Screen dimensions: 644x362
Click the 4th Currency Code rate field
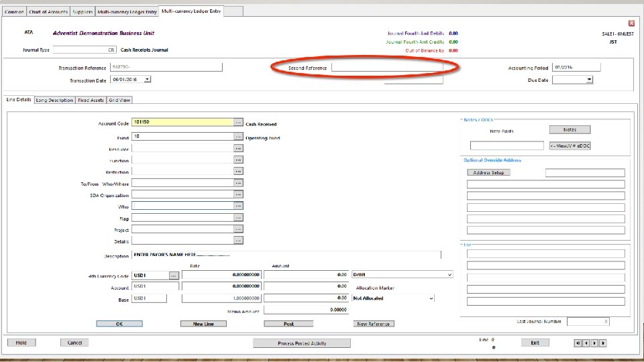[x=221, y=275]
